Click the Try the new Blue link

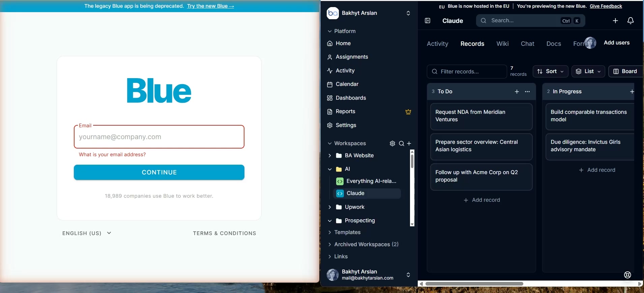(210, 6)
